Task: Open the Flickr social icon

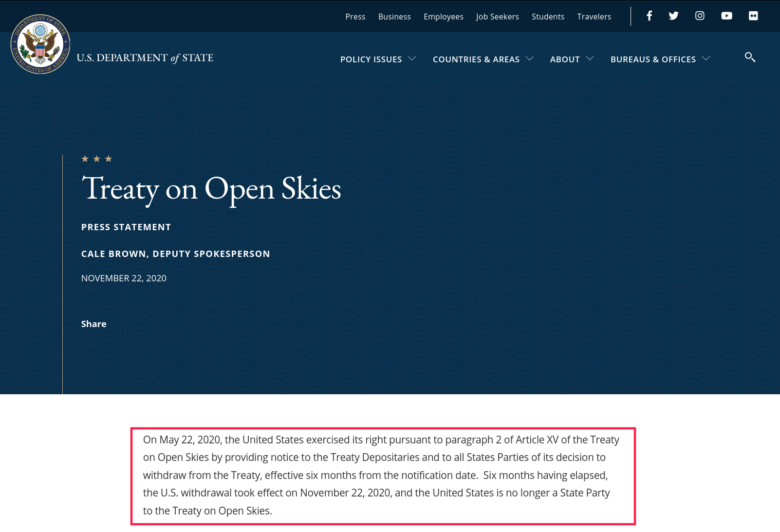Action: [753, 16]
